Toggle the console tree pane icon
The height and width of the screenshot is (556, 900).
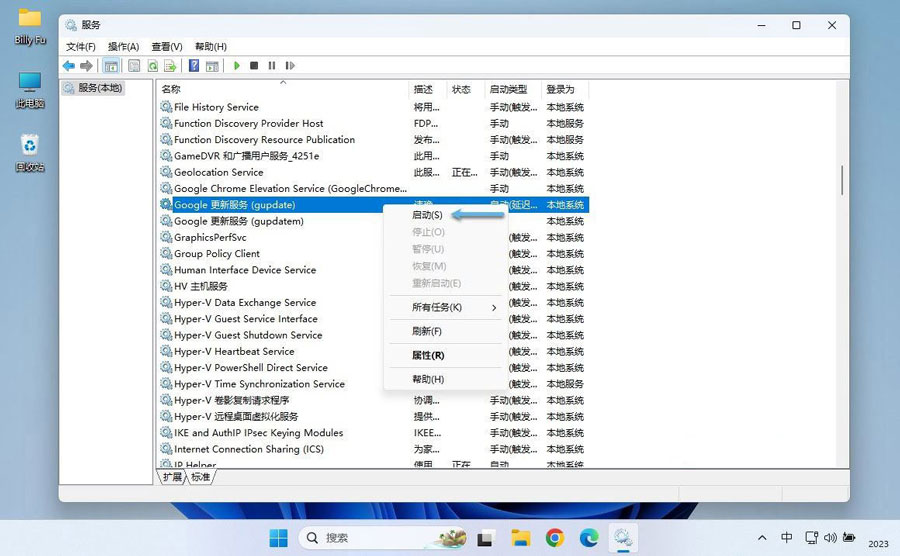click(111, 66)
